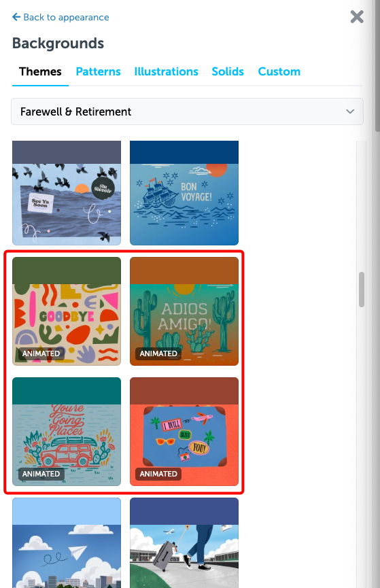Viewport: 380px width, 588px height.
Task: Apply the Adios Amigo cactus background
Action: [x=184, y=311]
